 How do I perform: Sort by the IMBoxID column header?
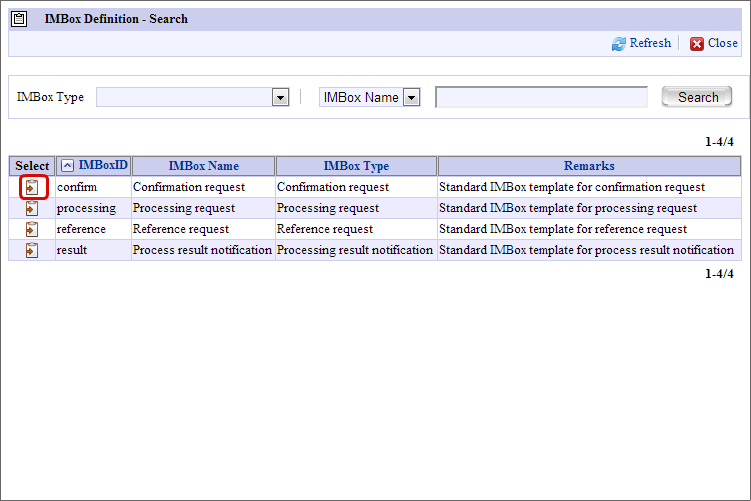pyautogui.click(x=103, y=165)
